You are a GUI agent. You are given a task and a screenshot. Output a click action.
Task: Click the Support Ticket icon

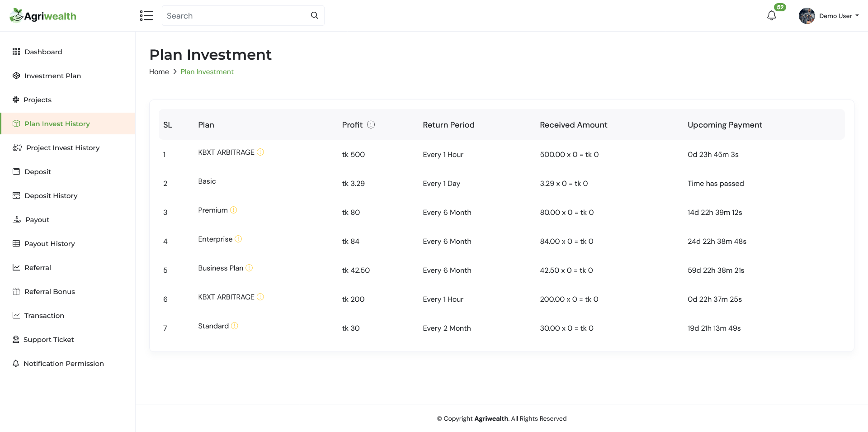tap(16, 339)
